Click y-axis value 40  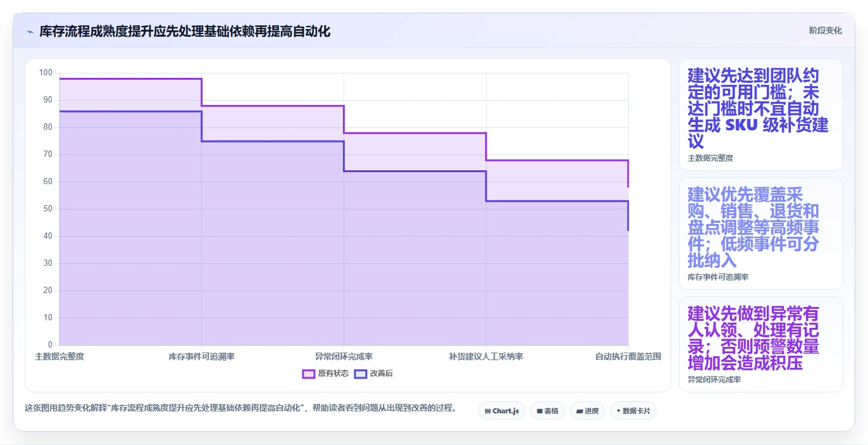tap(48, 236)
